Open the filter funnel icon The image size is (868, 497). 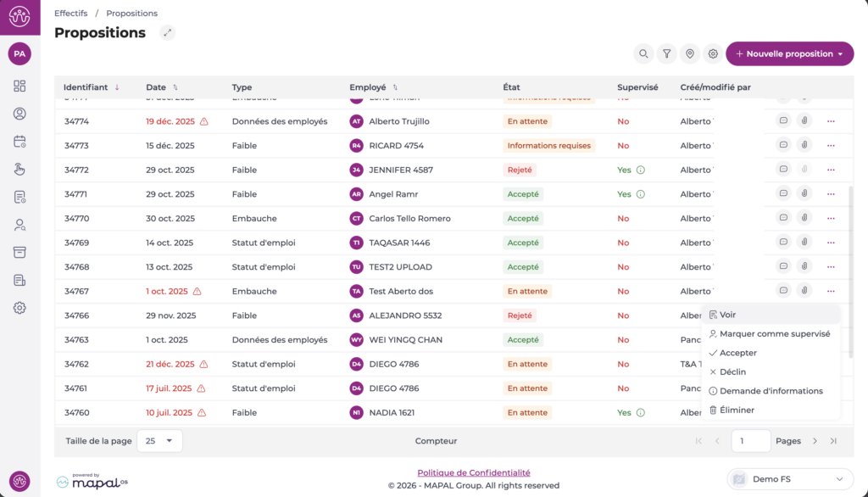tap(667, 54)
